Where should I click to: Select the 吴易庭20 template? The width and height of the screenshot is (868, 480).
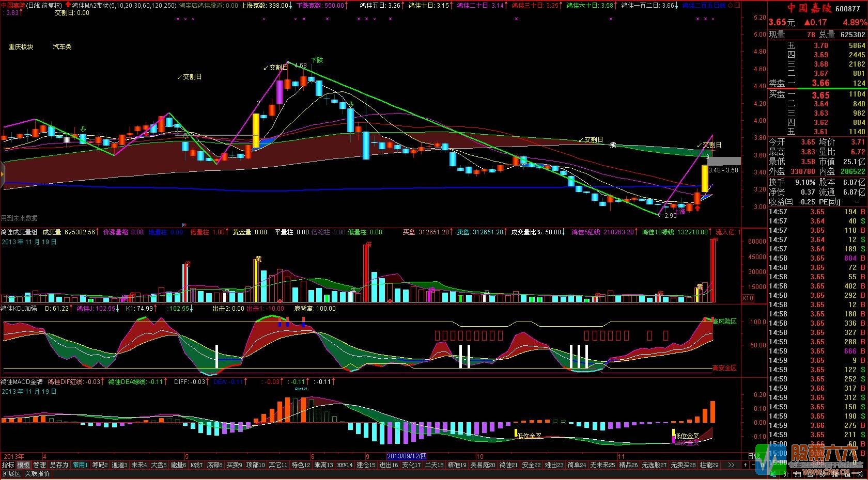pyautogui.click(x=483, y=465)
